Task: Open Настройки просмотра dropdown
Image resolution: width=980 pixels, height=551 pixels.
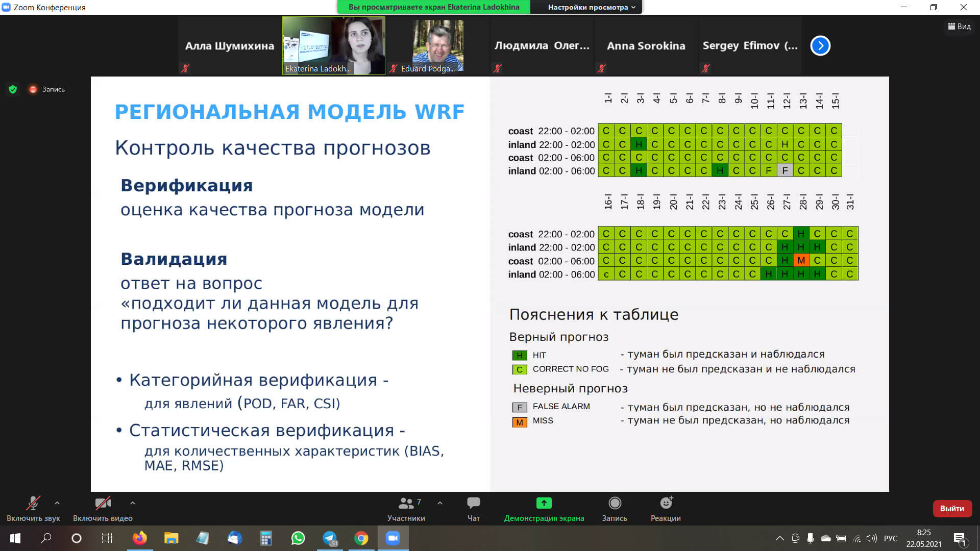Action: click(x=591, y=7)
